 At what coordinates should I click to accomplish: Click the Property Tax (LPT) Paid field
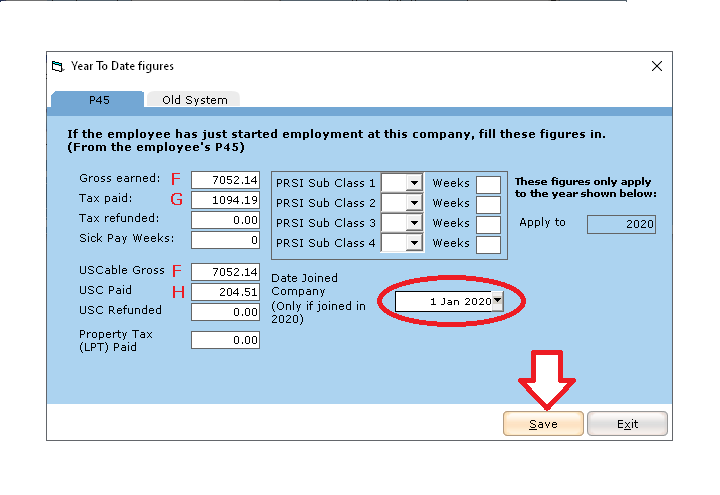(225, 340)
